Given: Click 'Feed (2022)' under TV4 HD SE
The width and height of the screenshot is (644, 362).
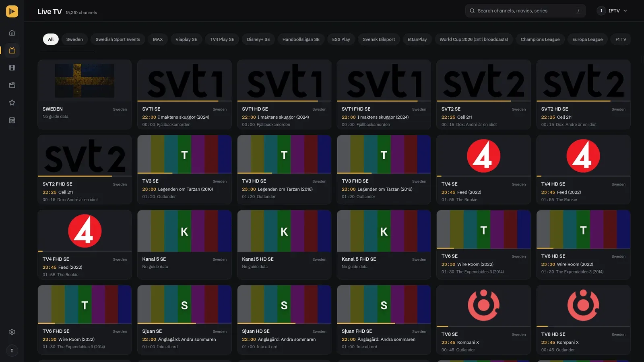Looking at the screenshot, I should point(569,192).
